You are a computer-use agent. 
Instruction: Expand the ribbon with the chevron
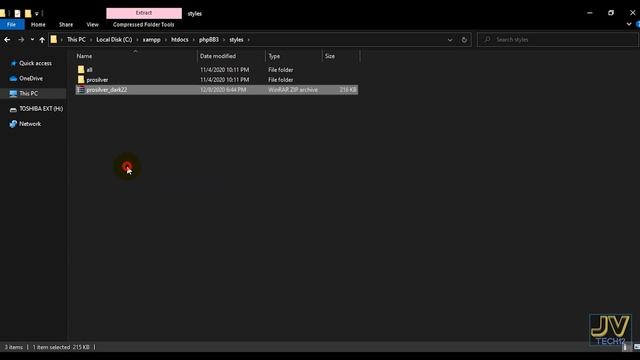629,24
